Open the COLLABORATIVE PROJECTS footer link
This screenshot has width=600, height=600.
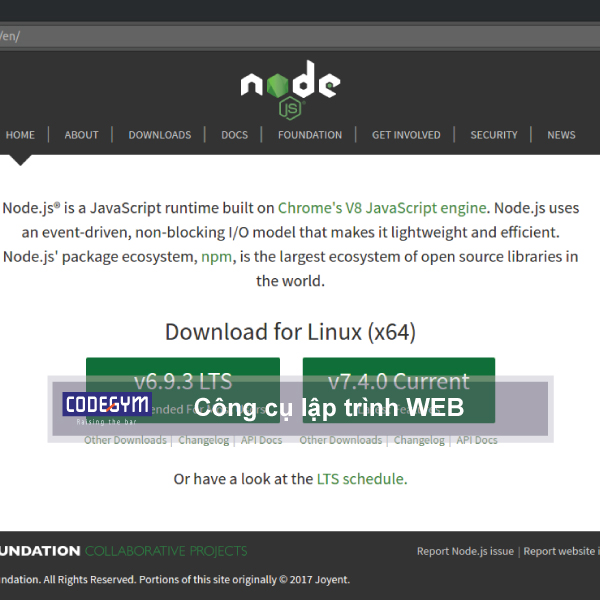pyautogui.click(x=166, y=551)
